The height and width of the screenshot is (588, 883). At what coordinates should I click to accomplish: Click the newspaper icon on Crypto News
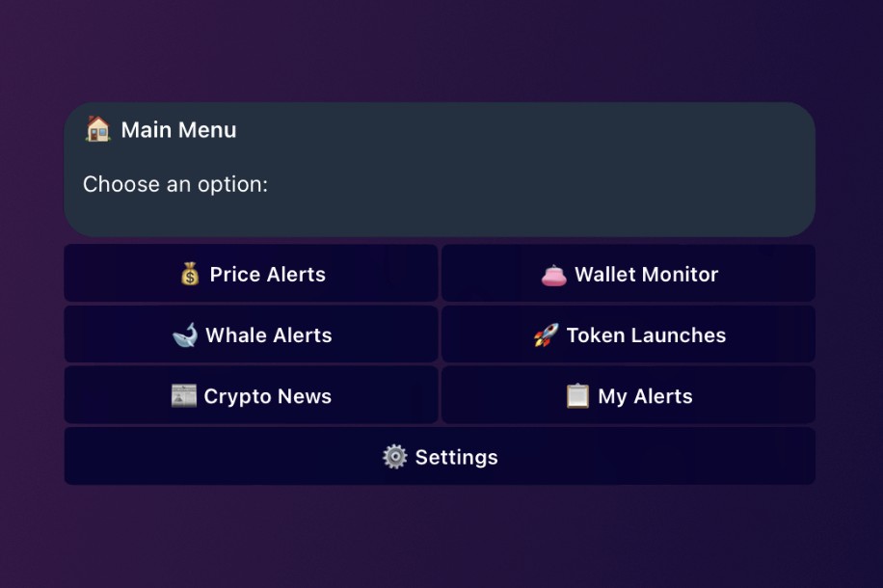pos(184,396)
